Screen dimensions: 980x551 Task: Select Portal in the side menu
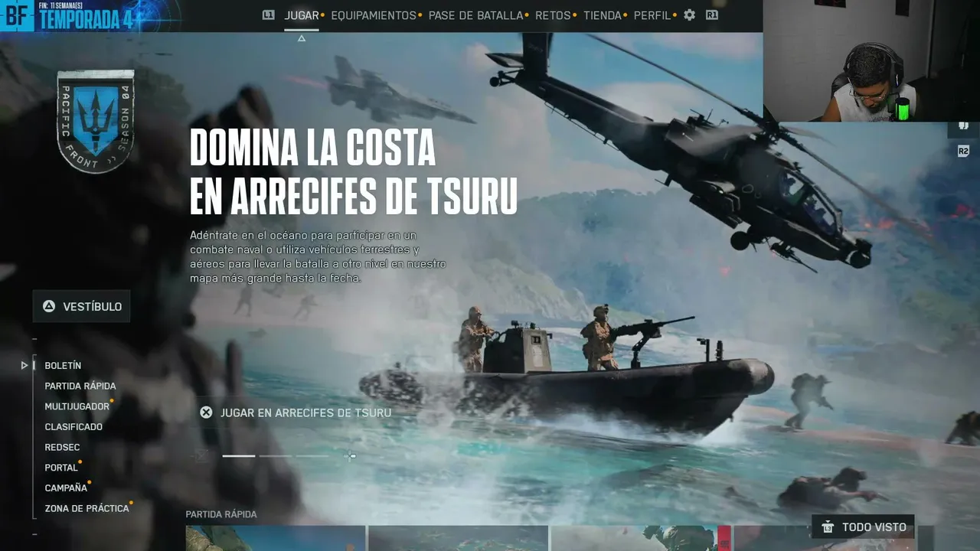coord(61,468)
